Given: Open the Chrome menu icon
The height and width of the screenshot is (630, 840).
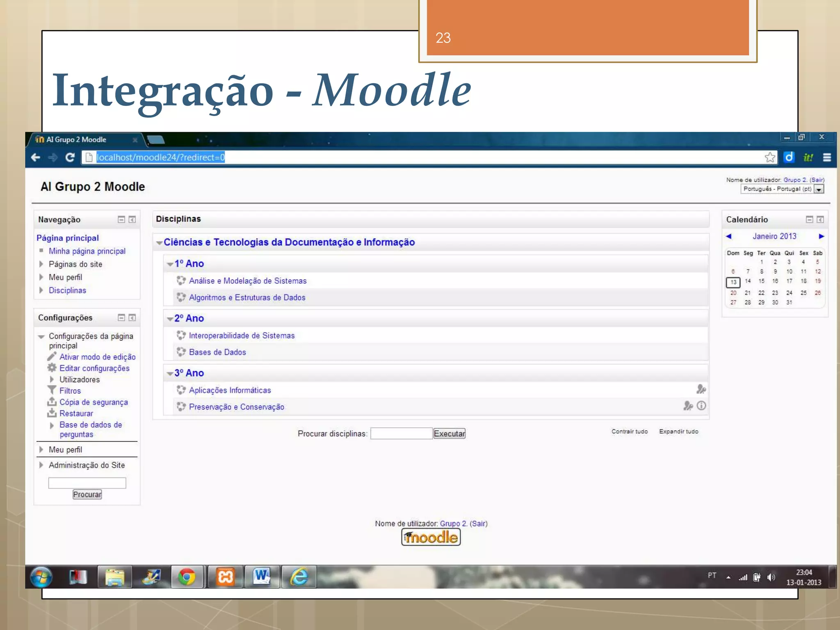Looking at the screenshot, I should [827, 157].
